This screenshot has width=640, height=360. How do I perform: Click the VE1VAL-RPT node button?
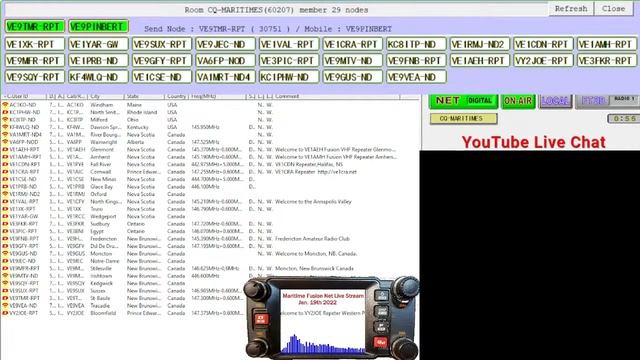289,44
